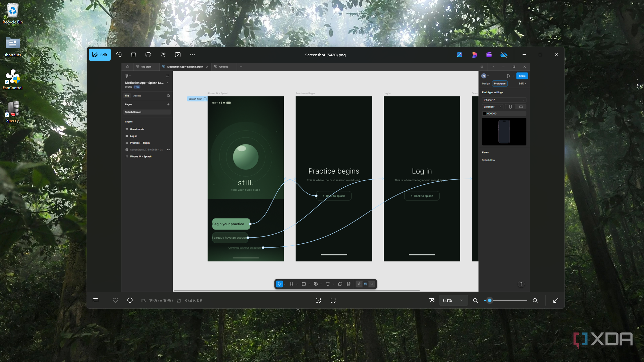The width and height of the screenshot is (644, 362).
Task: Open the 63% zoom level dropdown
Action: 453,300
